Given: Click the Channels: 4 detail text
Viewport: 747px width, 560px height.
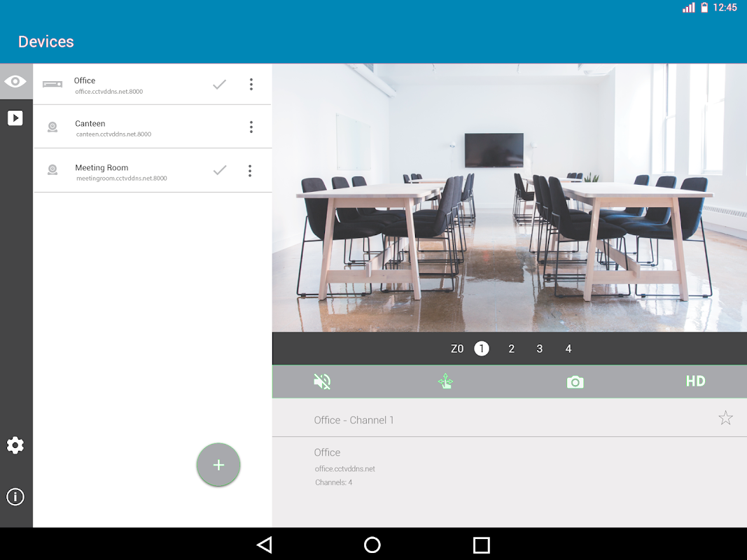Looking at the screenshot, I should click(x=333, y=482).
